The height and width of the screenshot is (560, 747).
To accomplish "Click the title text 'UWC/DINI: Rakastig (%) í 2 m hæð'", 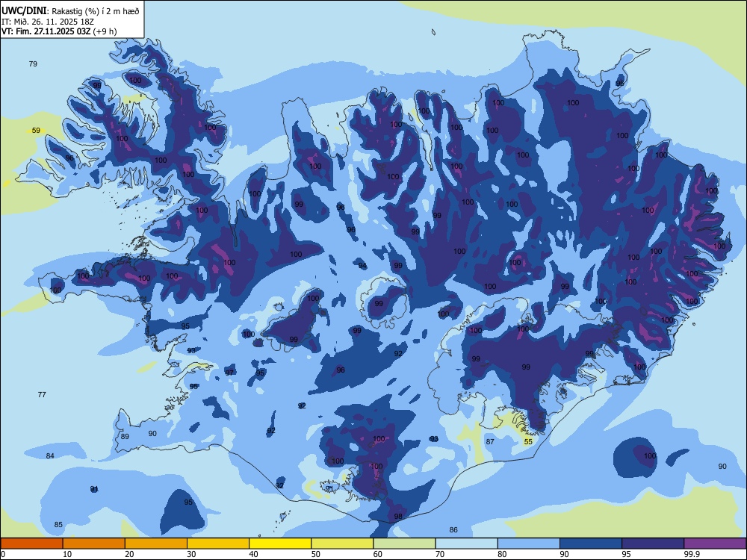I will (70, 11).
